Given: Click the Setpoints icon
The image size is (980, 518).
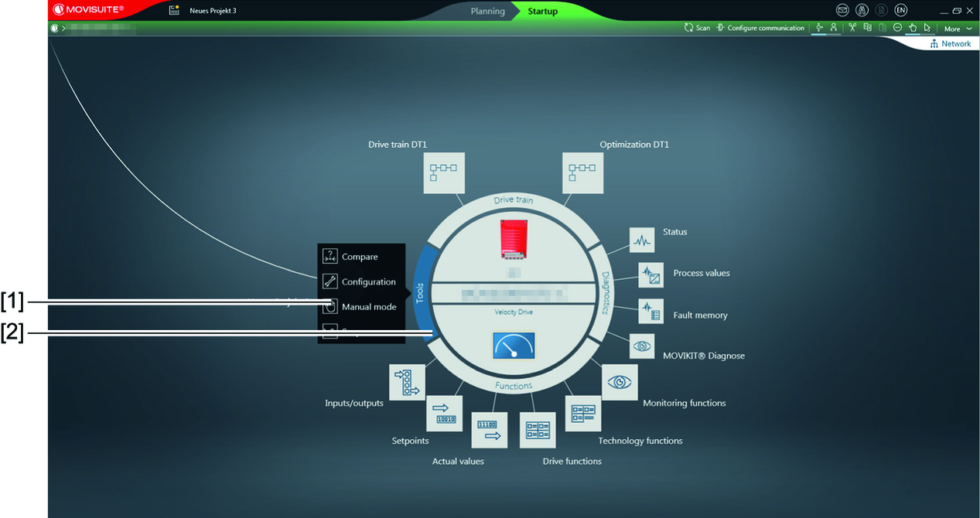Looking at the screenshot, I should click(x=444, y=414).
